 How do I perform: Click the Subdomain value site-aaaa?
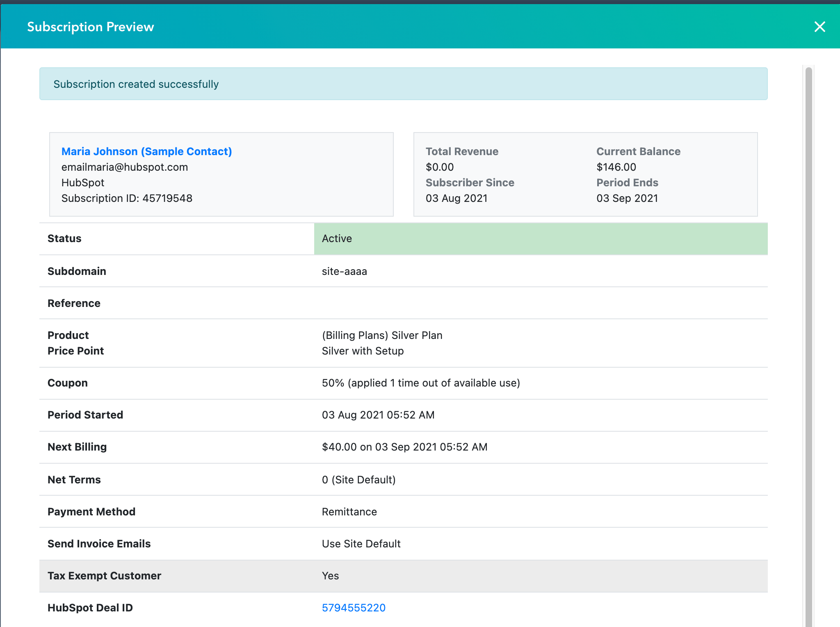coord(344,272)
